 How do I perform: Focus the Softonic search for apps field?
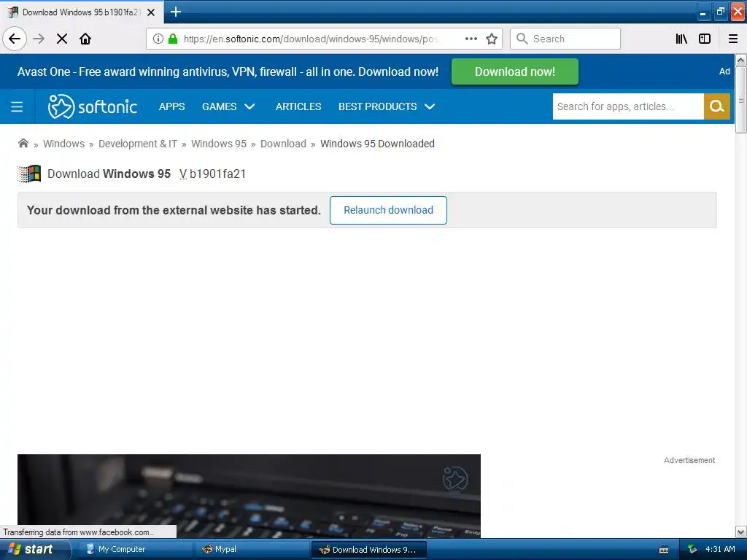point(628,106)
